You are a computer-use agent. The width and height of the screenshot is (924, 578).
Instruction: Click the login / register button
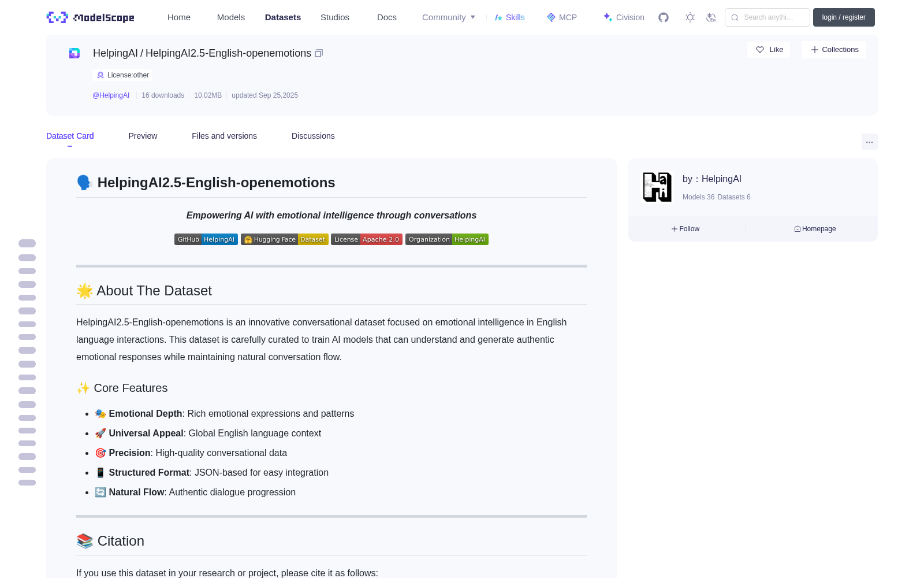coord(844,17)
